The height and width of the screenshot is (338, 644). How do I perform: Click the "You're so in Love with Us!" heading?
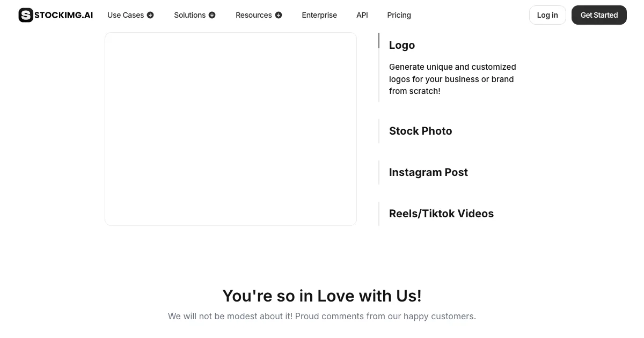tap(322, 296)
